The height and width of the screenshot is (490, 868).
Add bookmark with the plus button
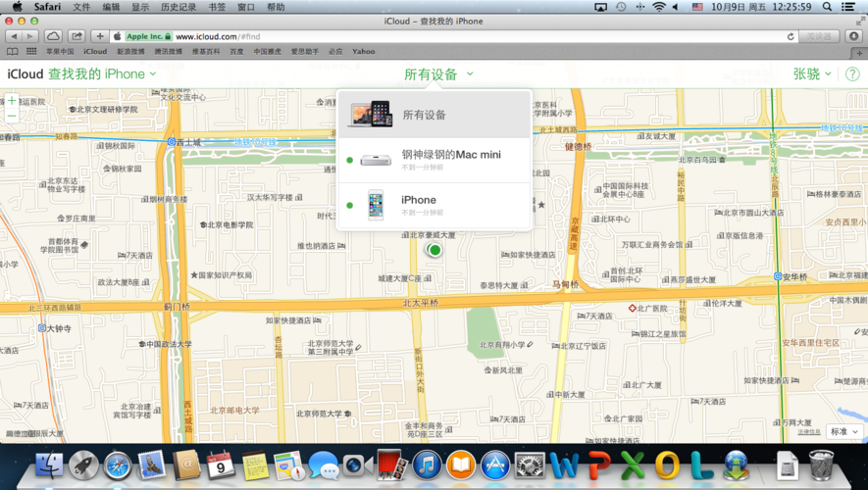pos(100,36)
